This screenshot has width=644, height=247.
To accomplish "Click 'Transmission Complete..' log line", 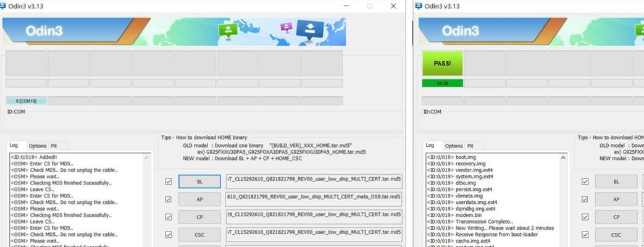I will pos(469,222).
